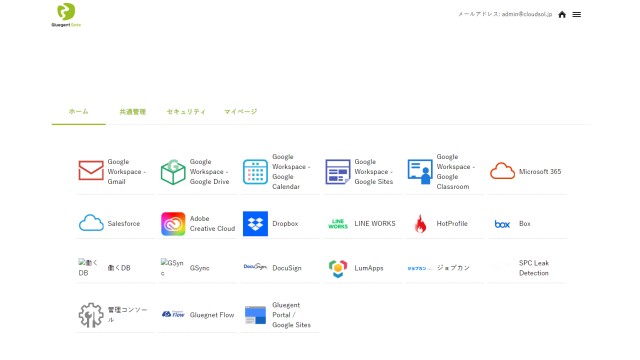
Task: Open Google Workspace - Google Calendar link
Action: click(291, 172)
